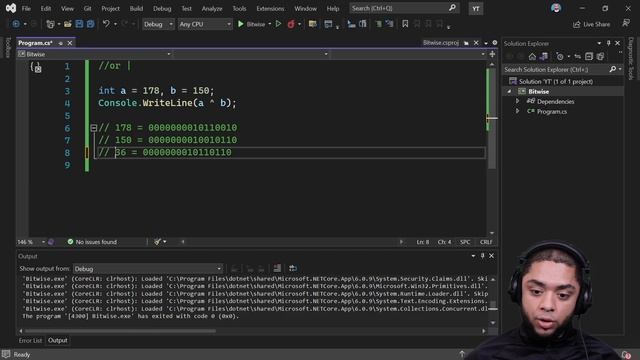
Task: Open the Debug configuration dropdown
Action: coord(158,24)
